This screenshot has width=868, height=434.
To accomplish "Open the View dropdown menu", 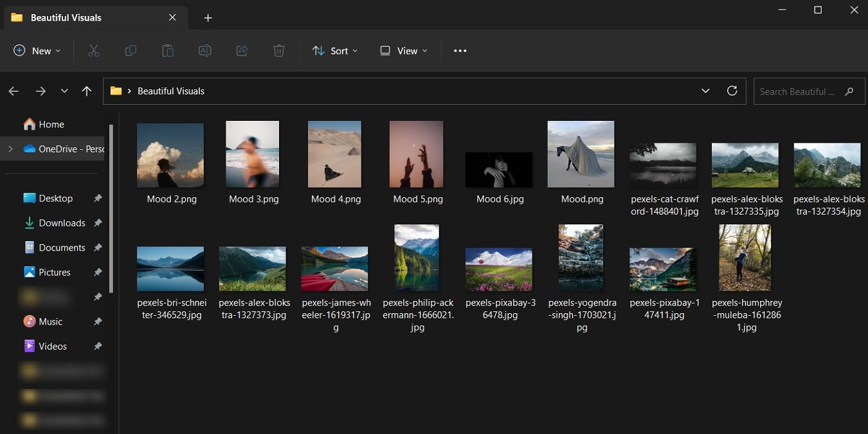I will click(402, 50).
